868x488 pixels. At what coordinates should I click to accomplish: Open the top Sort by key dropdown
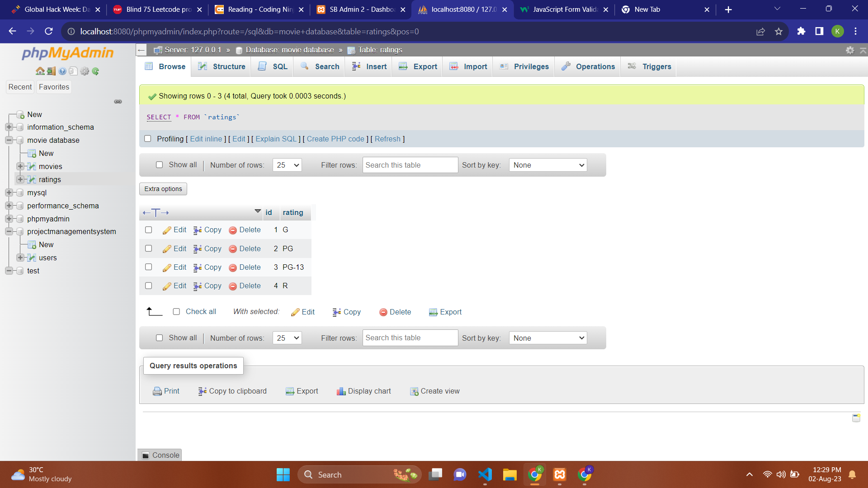pyautogui.click(x=547, y=165)
